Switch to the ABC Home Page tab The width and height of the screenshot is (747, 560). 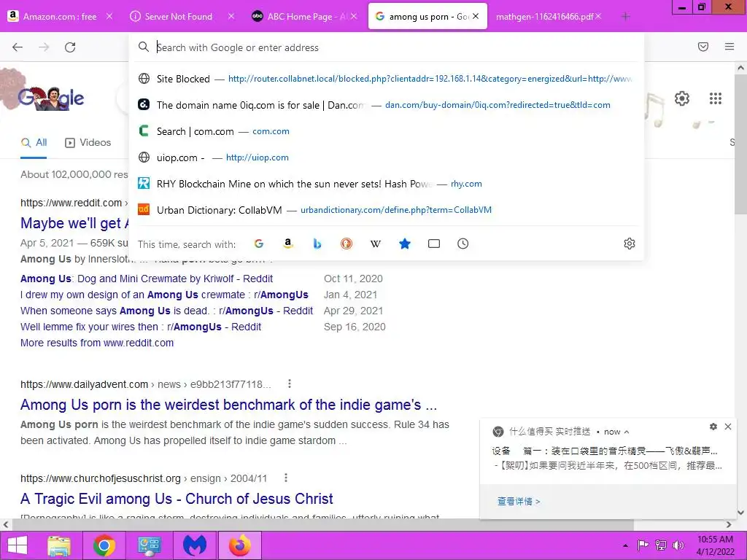coord(303,17)
